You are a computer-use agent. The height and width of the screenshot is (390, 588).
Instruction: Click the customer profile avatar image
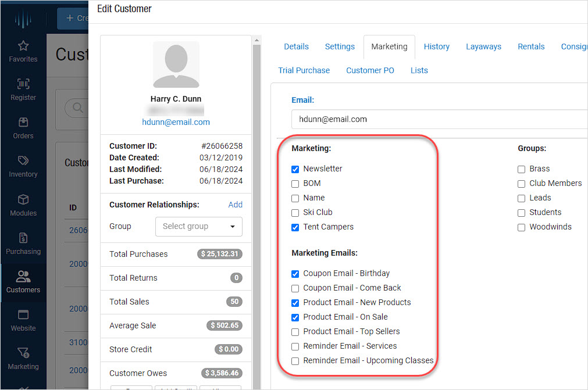(x=176, y=65)
